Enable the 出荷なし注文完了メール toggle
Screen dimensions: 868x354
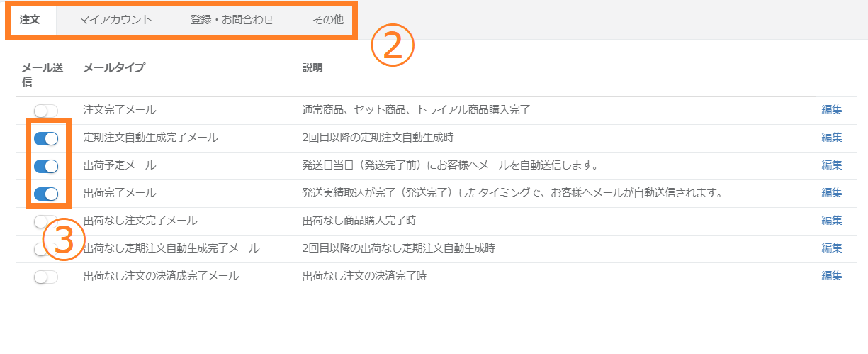(46, 221)
